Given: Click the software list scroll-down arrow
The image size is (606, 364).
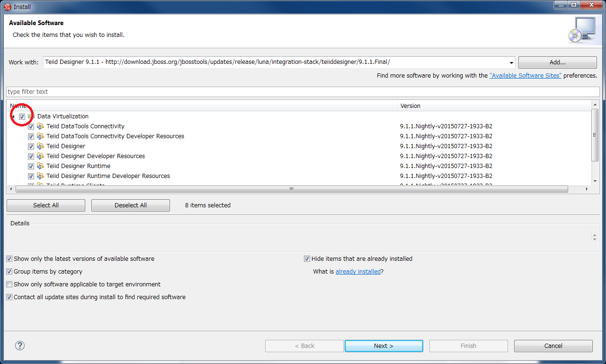Looking at the screenshot, I should [595, 181].
